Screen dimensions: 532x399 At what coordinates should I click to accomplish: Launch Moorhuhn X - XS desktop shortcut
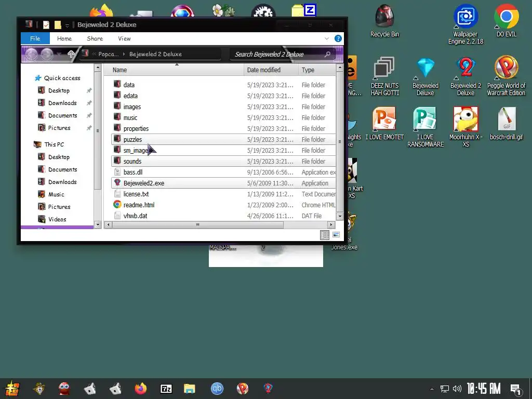(x=465, y=127)
